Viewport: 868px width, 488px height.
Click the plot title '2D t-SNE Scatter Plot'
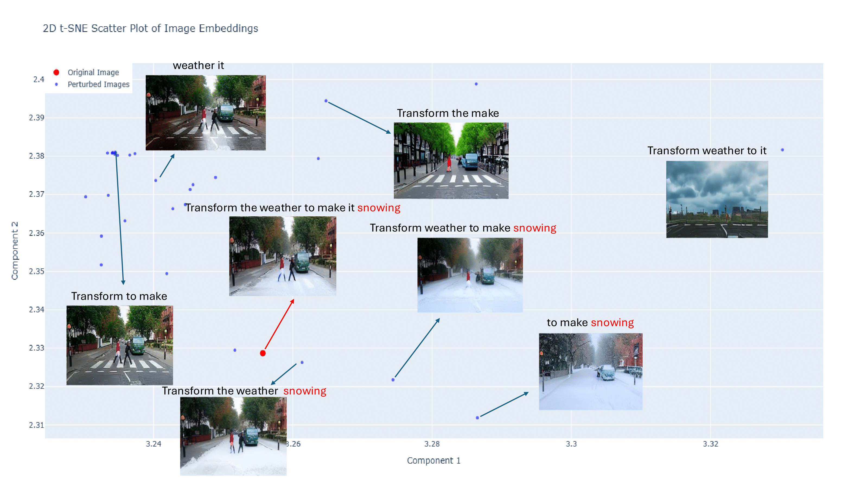150,28
